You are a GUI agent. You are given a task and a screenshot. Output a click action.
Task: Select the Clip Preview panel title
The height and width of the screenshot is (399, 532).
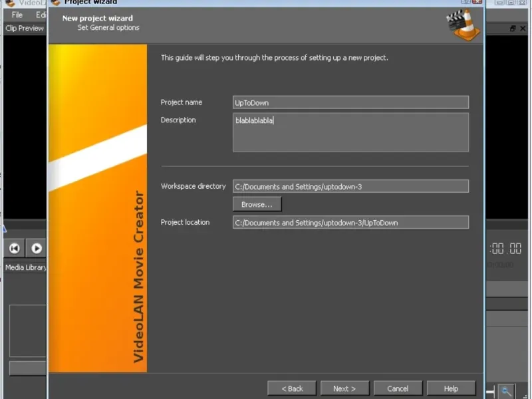[x=25, y=28]
